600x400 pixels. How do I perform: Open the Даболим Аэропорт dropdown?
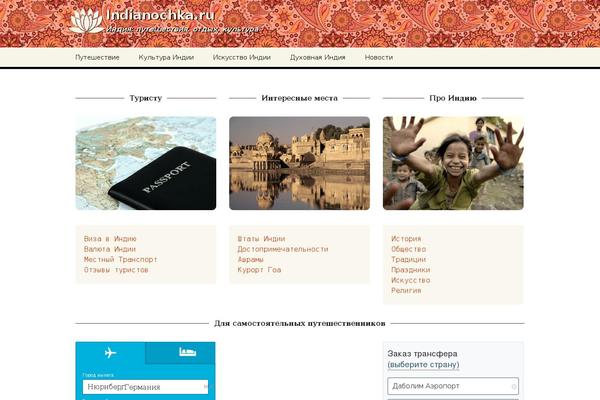(x=453, y=386)
